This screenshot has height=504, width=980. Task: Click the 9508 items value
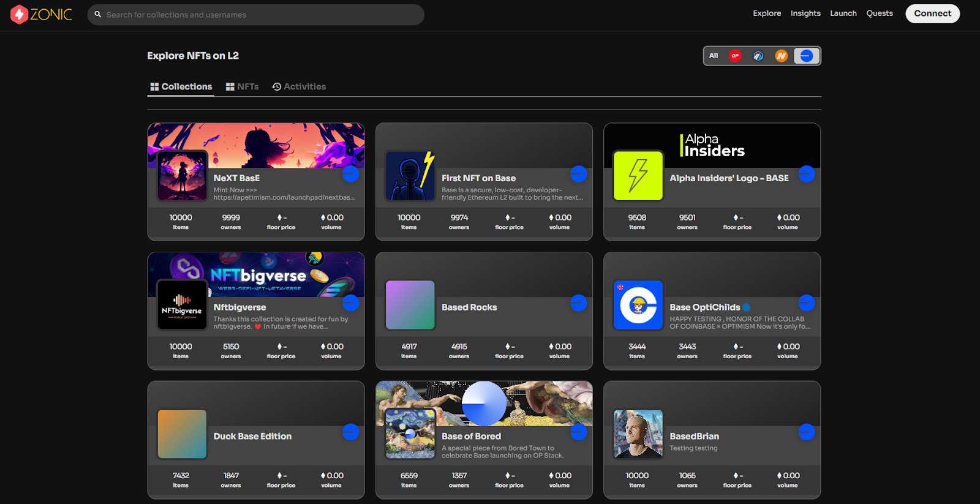(x=637, y=217)
